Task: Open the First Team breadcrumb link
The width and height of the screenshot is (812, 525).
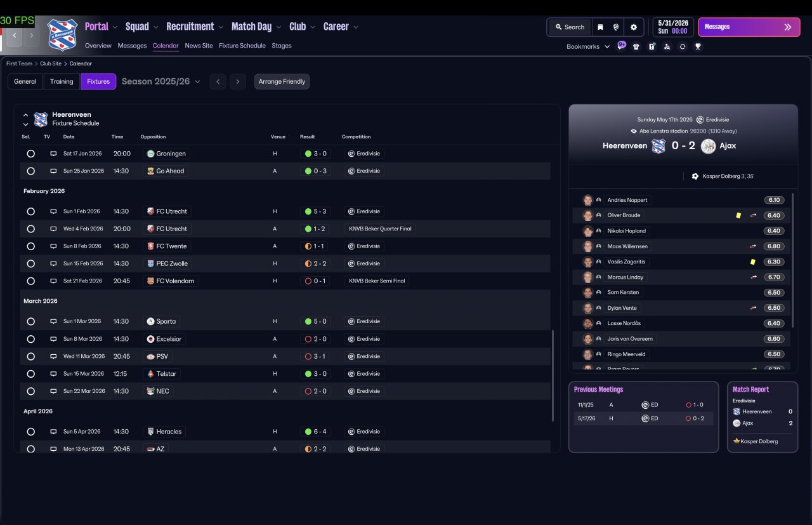Action: point(19,63)
